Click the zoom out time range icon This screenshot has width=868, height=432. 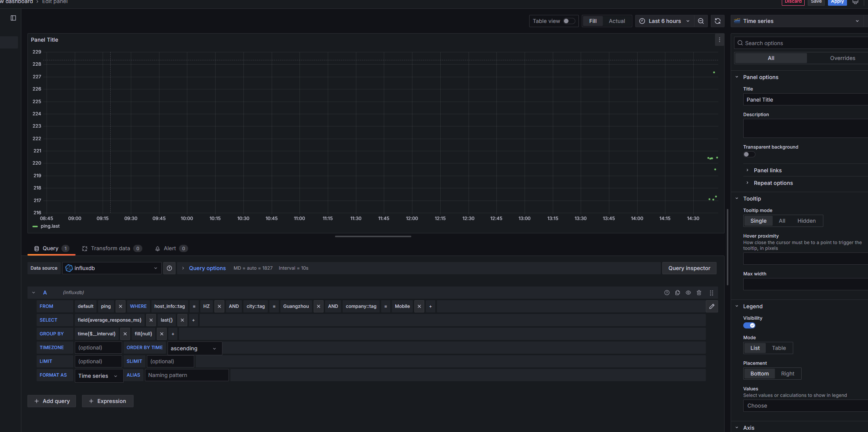[x=701, y=21]
